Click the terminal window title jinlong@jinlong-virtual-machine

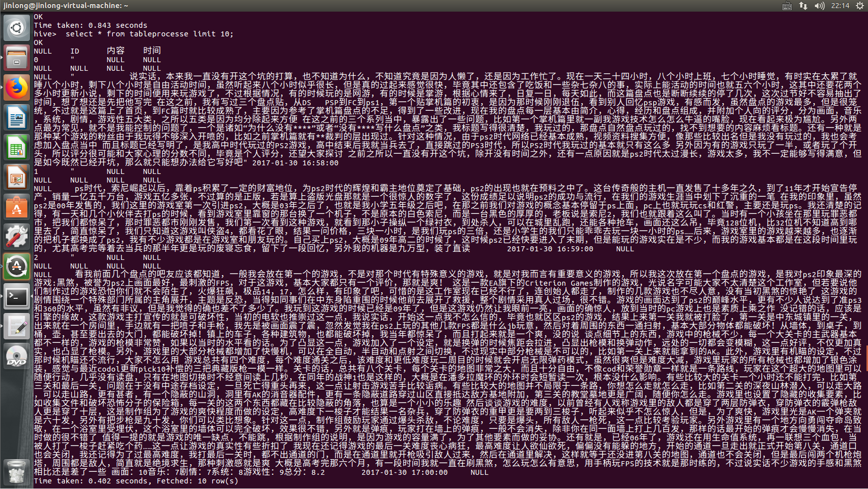tap(66, 6)
